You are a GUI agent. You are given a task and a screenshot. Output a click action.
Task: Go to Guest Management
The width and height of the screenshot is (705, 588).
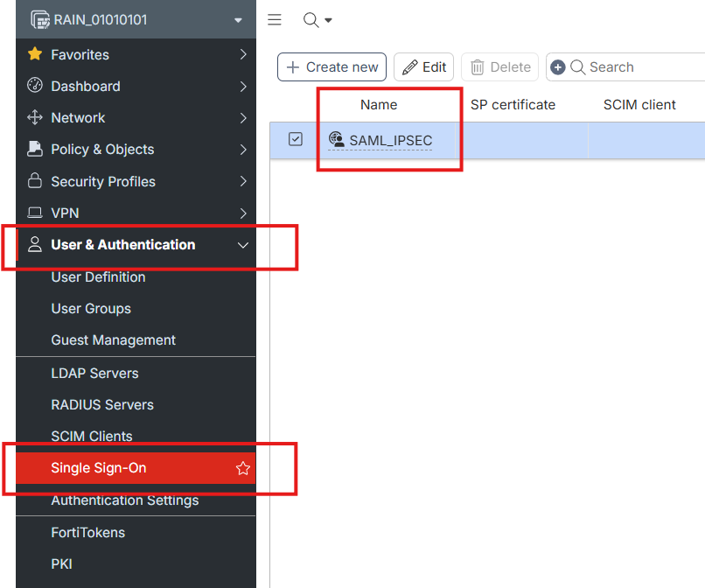114,340
